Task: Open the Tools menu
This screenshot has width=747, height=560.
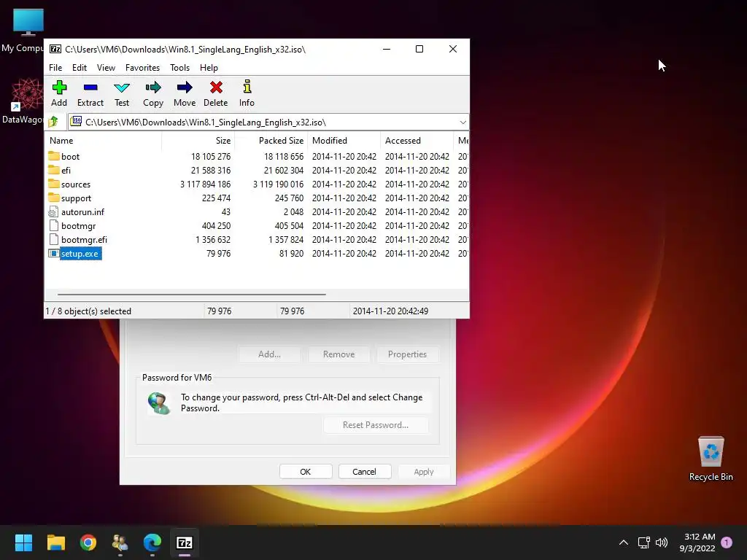Action: click(179, 68)
